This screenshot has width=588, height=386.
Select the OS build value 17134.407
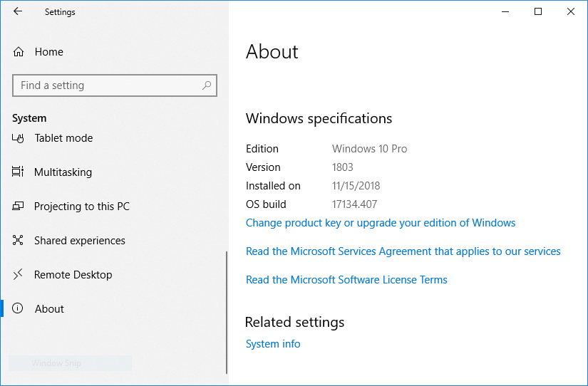[354, 204]
